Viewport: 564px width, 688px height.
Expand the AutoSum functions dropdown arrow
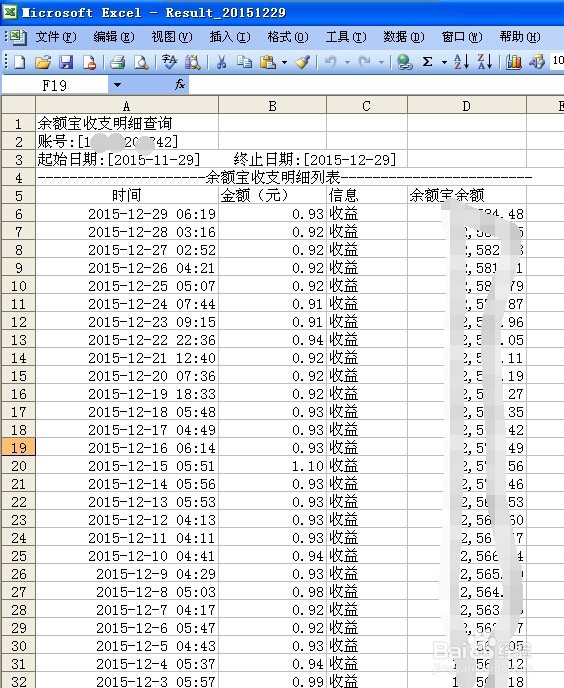click(x=444, y=62)
